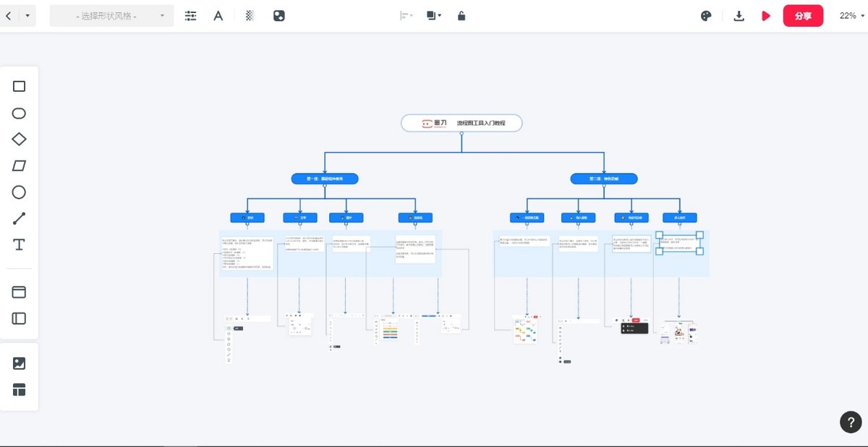Open the layer order dropdown
The height and width of the screenshot is (447, 868).
coord(434,15)
